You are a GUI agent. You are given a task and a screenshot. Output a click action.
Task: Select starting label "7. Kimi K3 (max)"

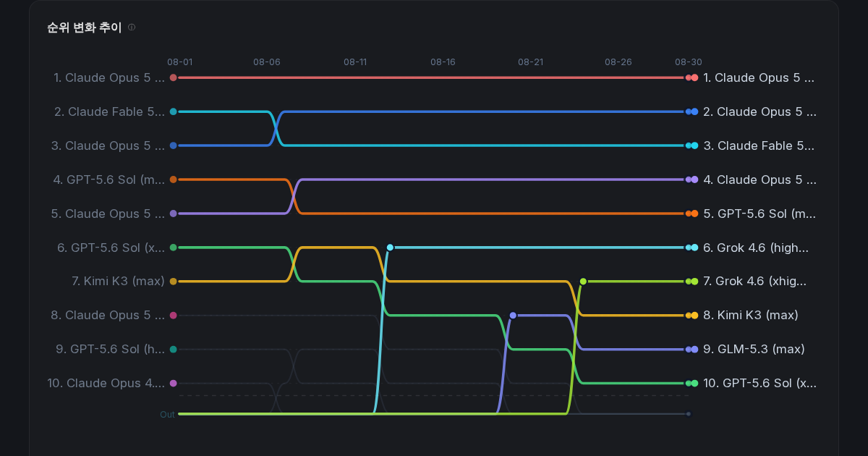tap(118, 281)
